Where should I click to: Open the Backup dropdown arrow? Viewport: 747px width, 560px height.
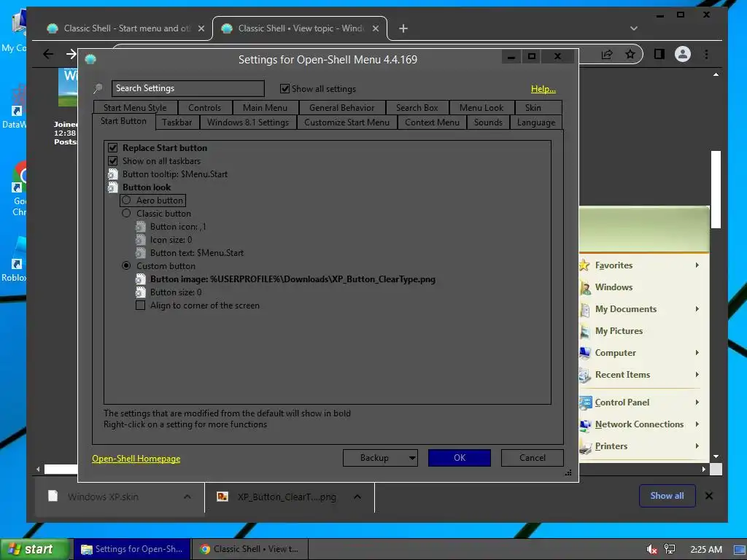pyautogui.click(x=412, y=458)
